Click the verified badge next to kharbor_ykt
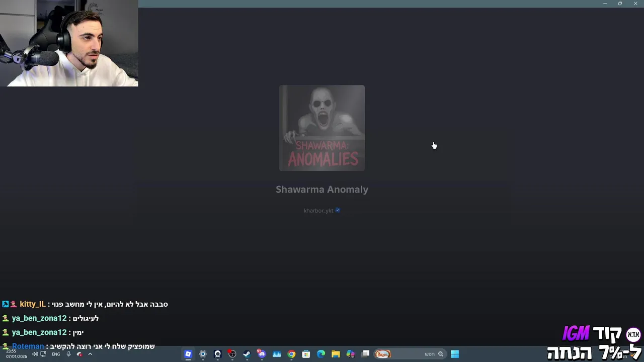This screenshot has width=644, height=362. [338, 210]
